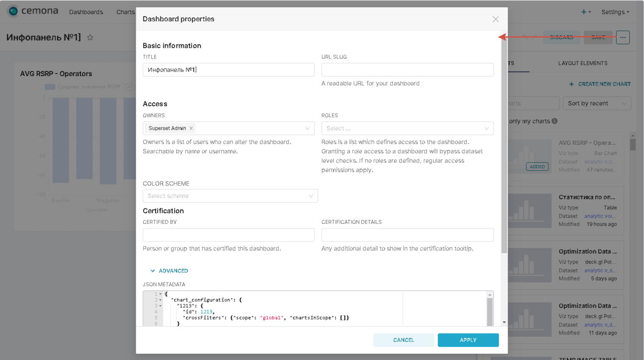Click the plus icon in top navbar
This screenshot has height=360, width=644.
(584, 12)
